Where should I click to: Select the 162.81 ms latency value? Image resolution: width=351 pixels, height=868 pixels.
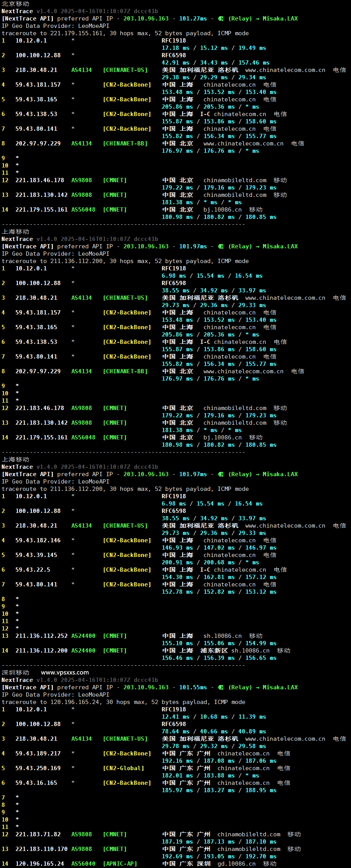point(219,577)
